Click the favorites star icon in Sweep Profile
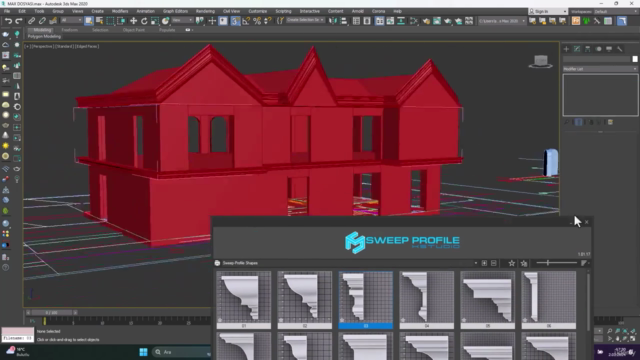This screenshot has width=640, height=360. coord(511,263)
